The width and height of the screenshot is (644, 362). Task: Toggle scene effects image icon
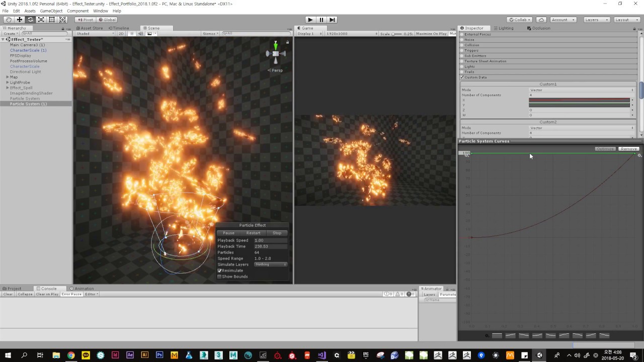coord(149,34)
